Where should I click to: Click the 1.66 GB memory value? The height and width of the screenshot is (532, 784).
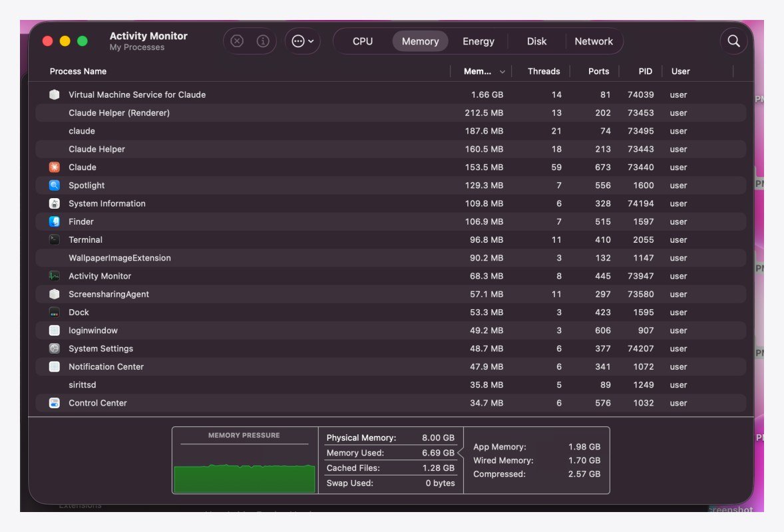tap(487, 94)
